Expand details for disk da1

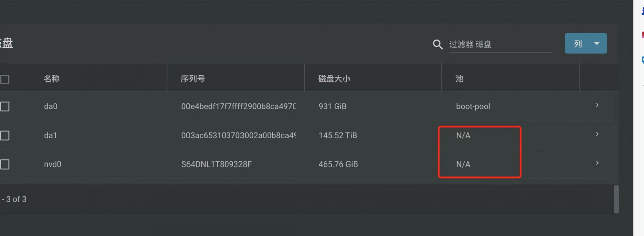point(597,134)
